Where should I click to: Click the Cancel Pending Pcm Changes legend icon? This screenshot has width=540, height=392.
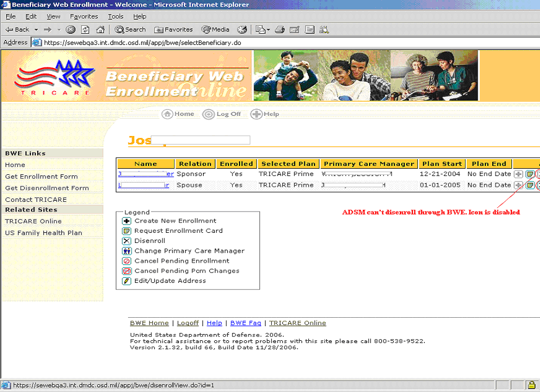[127, 271]
